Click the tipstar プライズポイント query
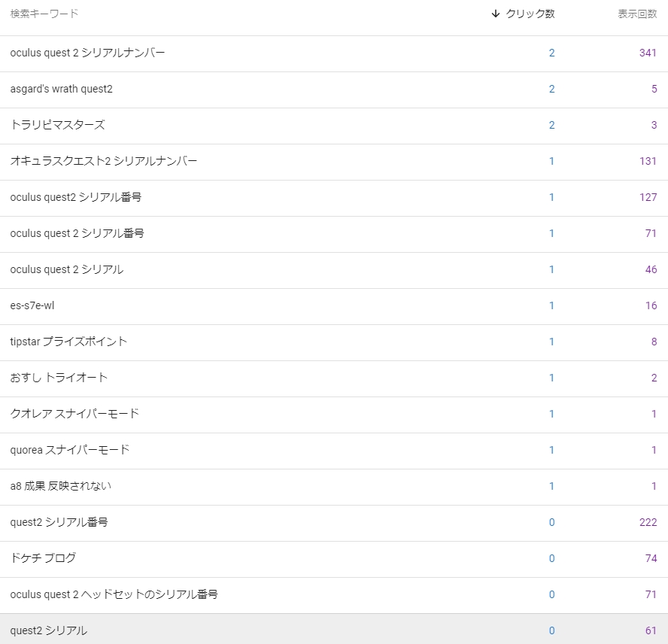668x644 pixels. (x=68, y=342)
